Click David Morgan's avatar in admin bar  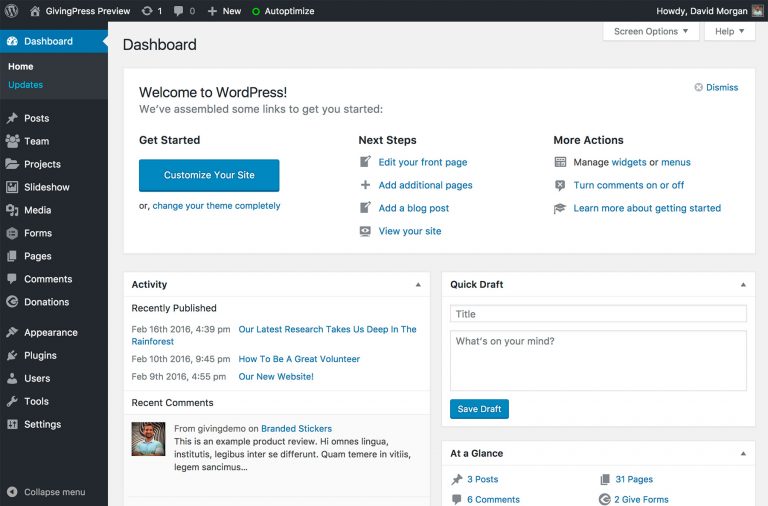[x=758, y=11]
